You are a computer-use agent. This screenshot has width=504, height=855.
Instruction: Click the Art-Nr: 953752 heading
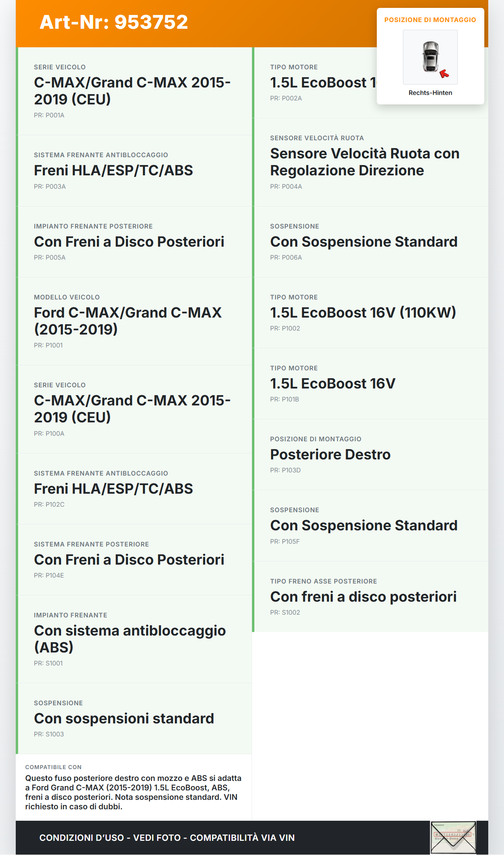(114, 22)
